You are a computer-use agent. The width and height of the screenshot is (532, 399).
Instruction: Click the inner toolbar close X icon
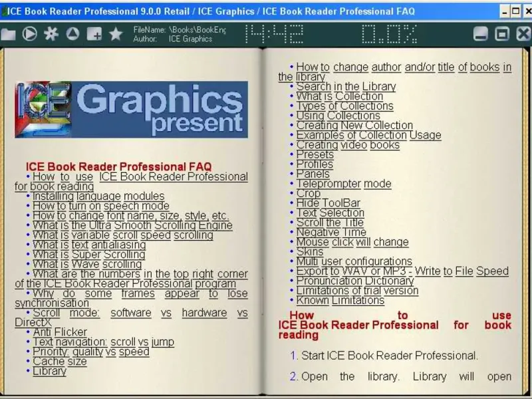(x=523, y=34)
